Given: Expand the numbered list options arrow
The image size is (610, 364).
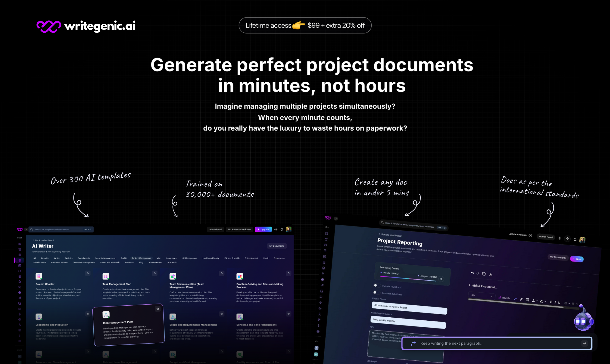Looking at the screenshot, I should pos(577,304).
